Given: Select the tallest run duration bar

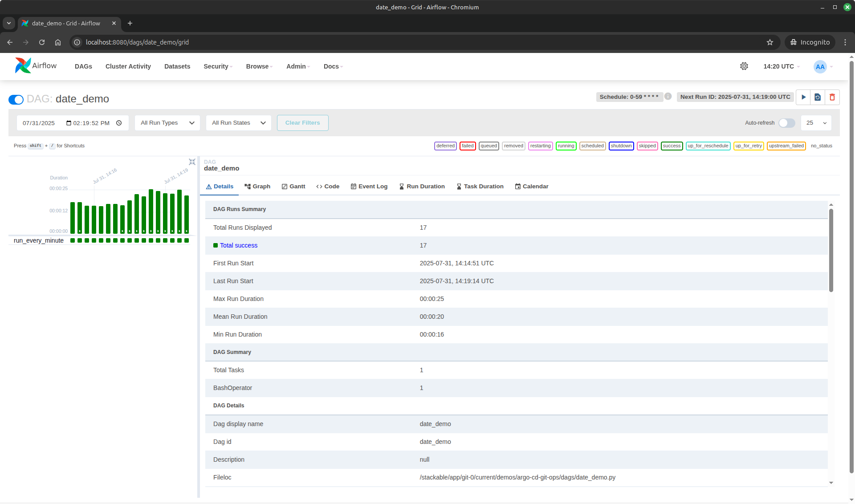Looking at the screenshot, I should [x=151, y=211].
